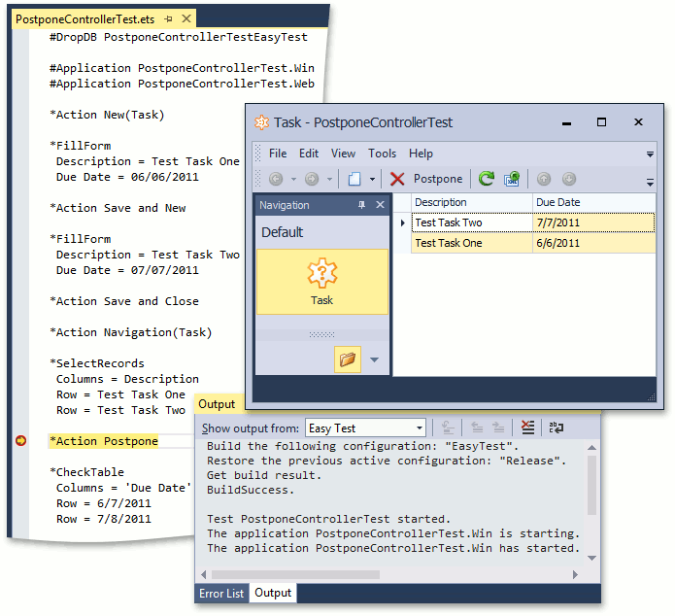Open the Help menu
Screen dimensions: 675x616
421,154
